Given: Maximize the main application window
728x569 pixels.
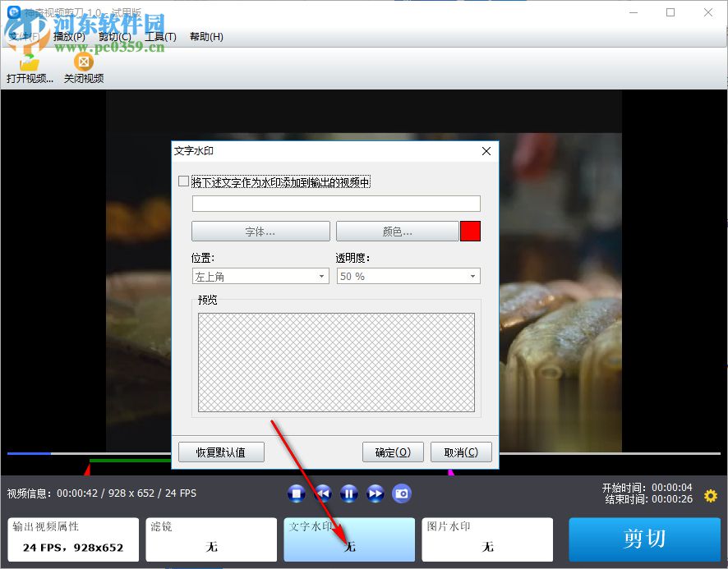Looking at the screenshot, I should [x=670, y=12].
